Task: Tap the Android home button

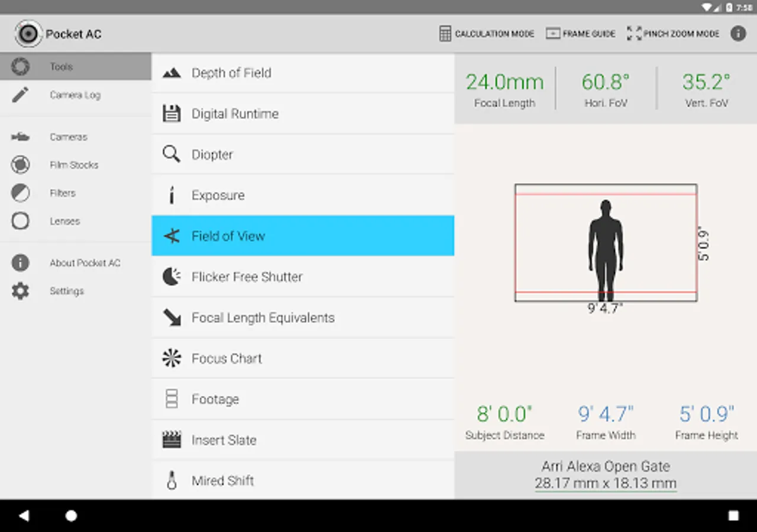Action: 71,515
